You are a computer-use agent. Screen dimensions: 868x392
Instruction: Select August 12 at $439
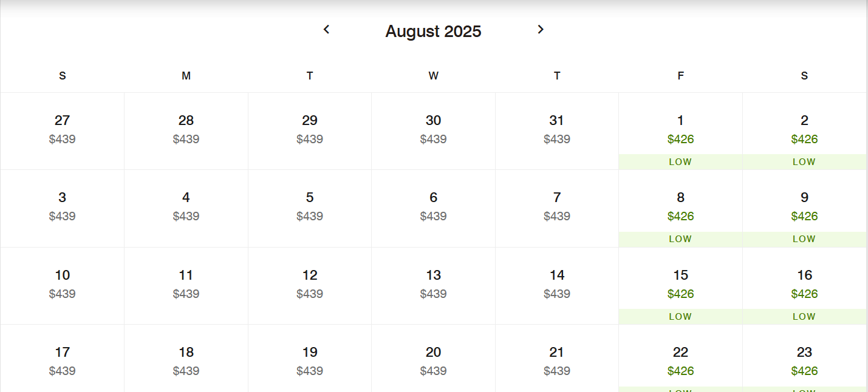310,286
